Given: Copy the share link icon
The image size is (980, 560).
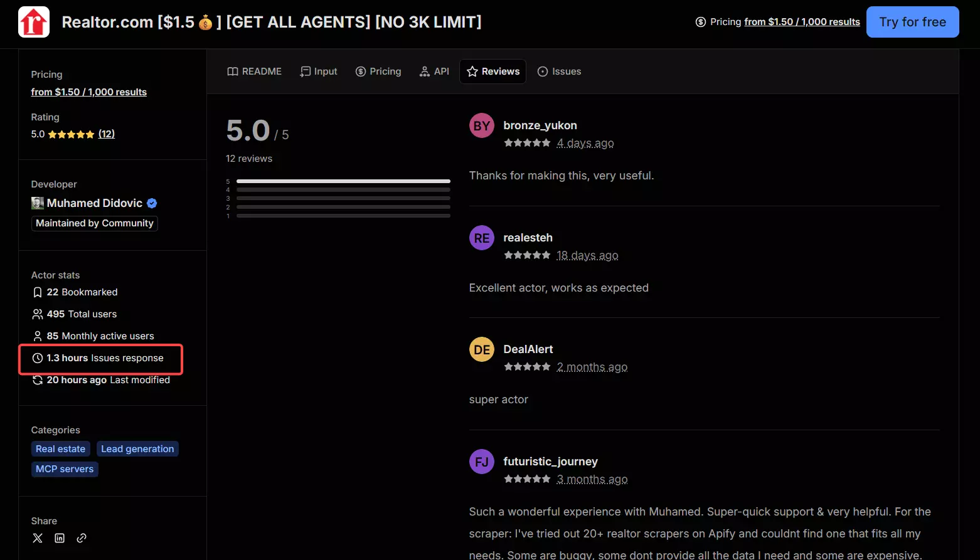Looking at the screenshot, I should point(82,538).
